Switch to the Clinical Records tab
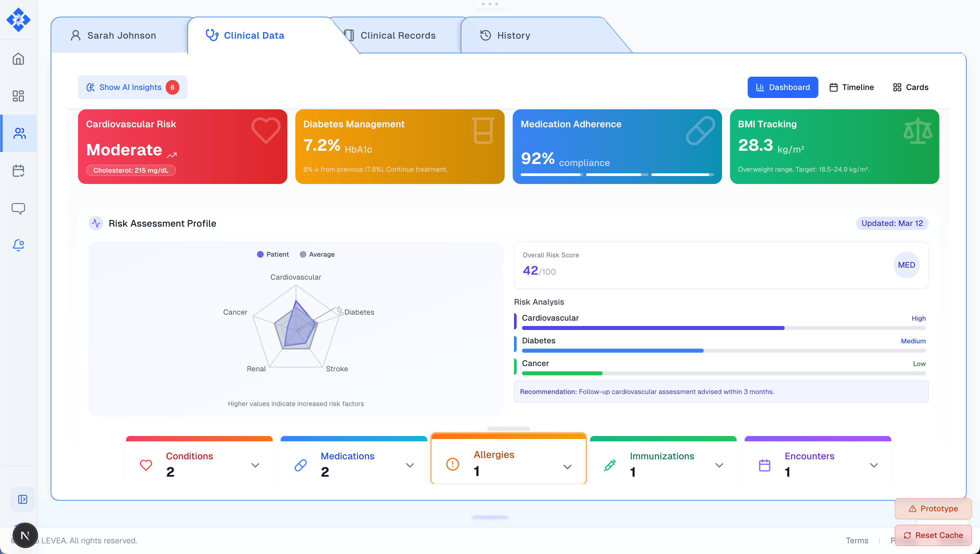This screenshot has height=554, width=980. click(398, 35)
